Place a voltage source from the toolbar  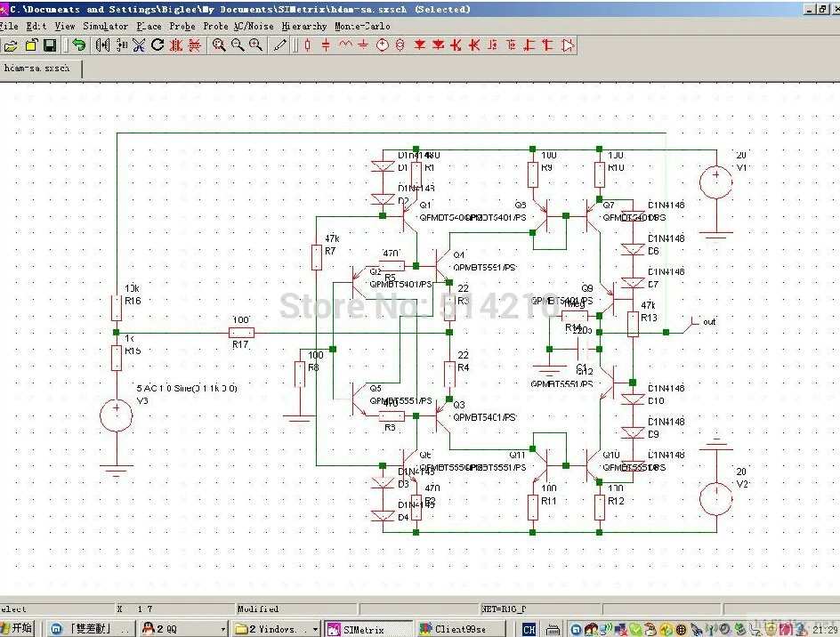click(382, 45)
